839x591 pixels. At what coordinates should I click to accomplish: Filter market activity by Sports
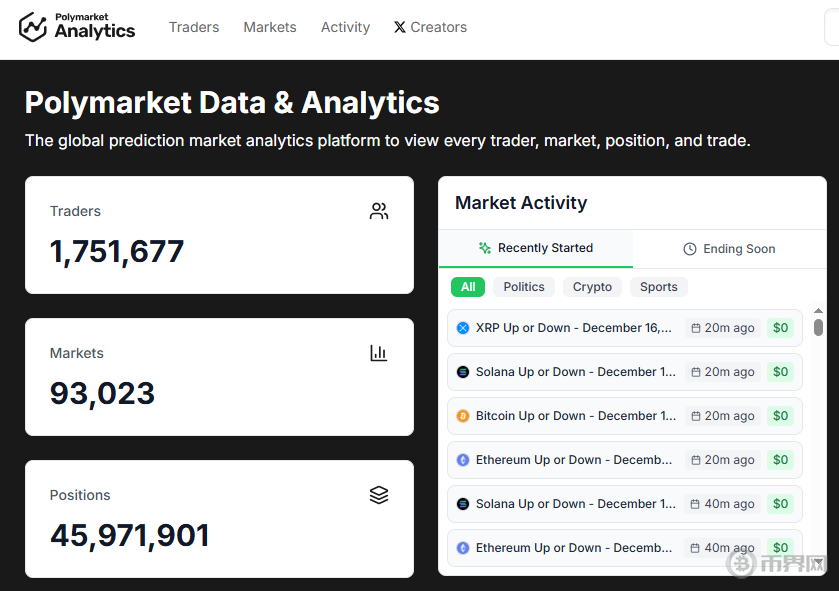click(x=658, y=287)
